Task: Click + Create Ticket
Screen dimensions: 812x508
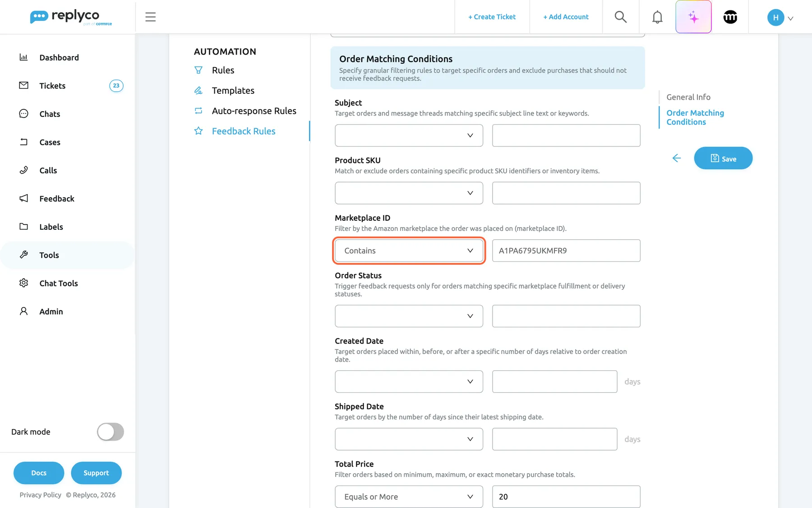Action: (x=492, y=17)
